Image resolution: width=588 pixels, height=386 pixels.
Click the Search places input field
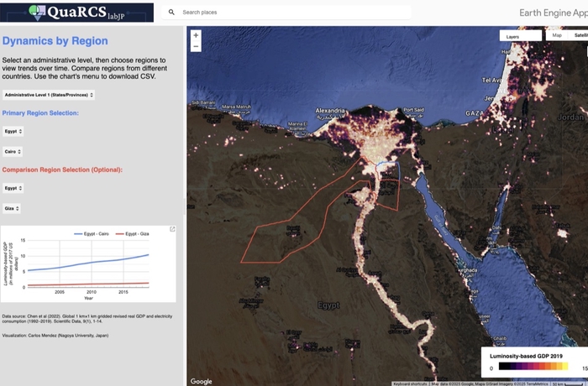coord(294,13)
